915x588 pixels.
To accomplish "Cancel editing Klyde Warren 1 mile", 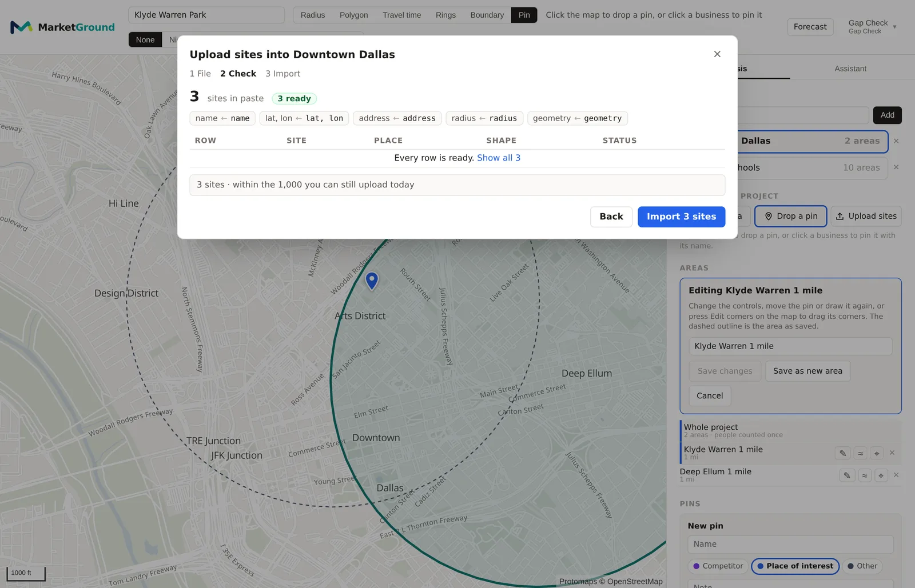I will [710, 395].
